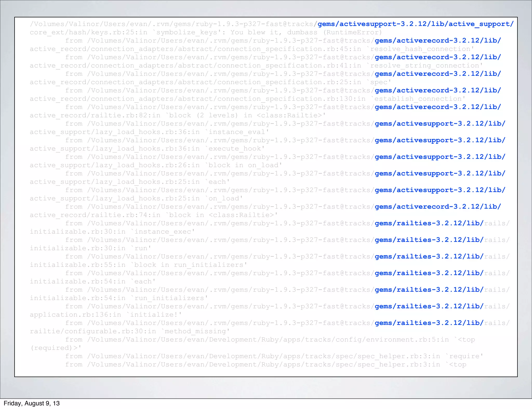Click the 'initializable.rb:54:in `each'' line
The width and height of the screenshot is (532, 409).
pyautogui.click(x=92, y=281)
